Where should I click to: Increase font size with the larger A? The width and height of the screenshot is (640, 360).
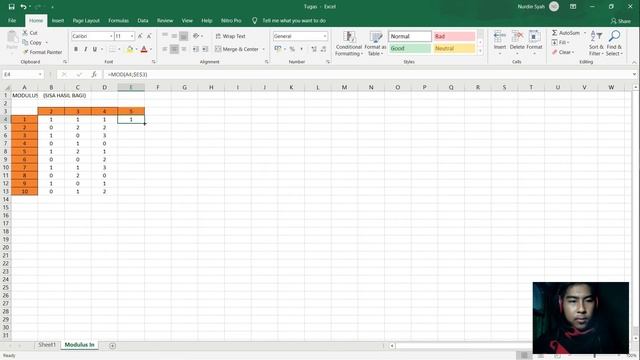[140, 36]
